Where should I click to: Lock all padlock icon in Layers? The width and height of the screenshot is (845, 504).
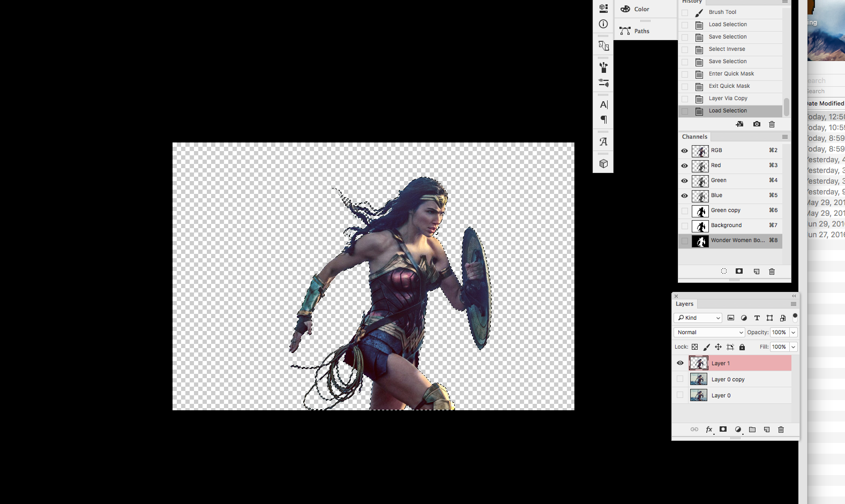[742, 347]
